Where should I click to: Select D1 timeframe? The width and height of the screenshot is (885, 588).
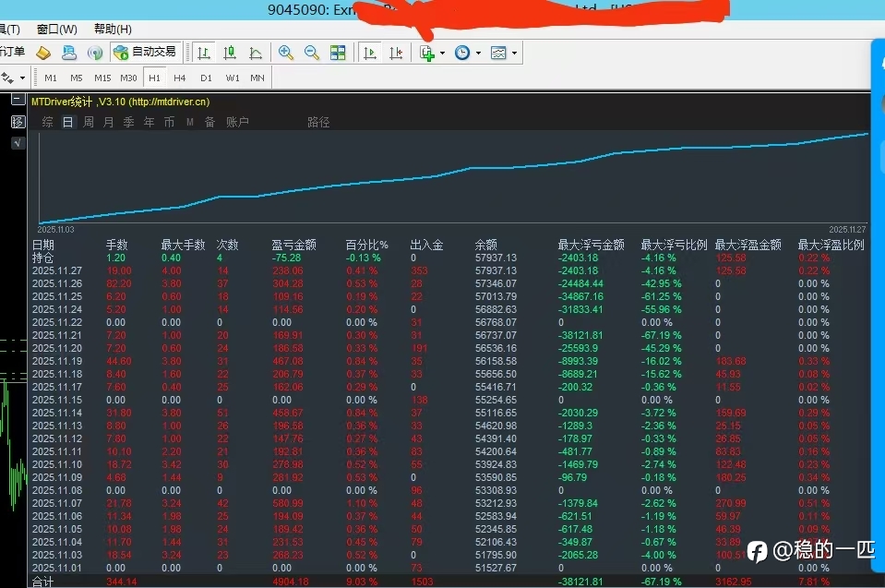pos(206,78)
